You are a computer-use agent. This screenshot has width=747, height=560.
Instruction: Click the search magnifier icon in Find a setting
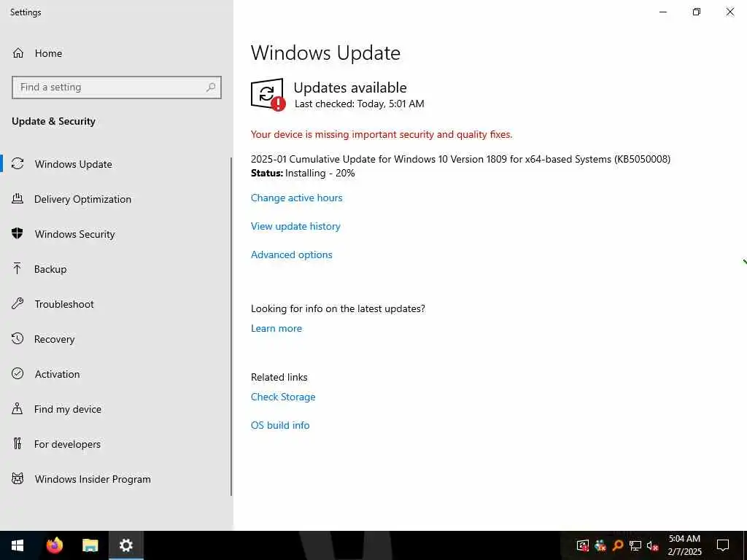click(x=211, y=87)
